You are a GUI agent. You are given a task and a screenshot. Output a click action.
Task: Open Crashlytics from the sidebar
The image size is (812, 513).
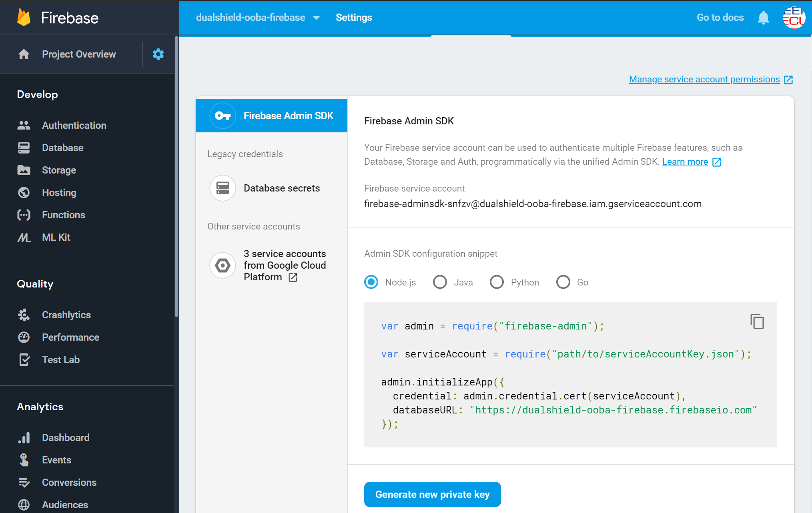click(66, 315)
